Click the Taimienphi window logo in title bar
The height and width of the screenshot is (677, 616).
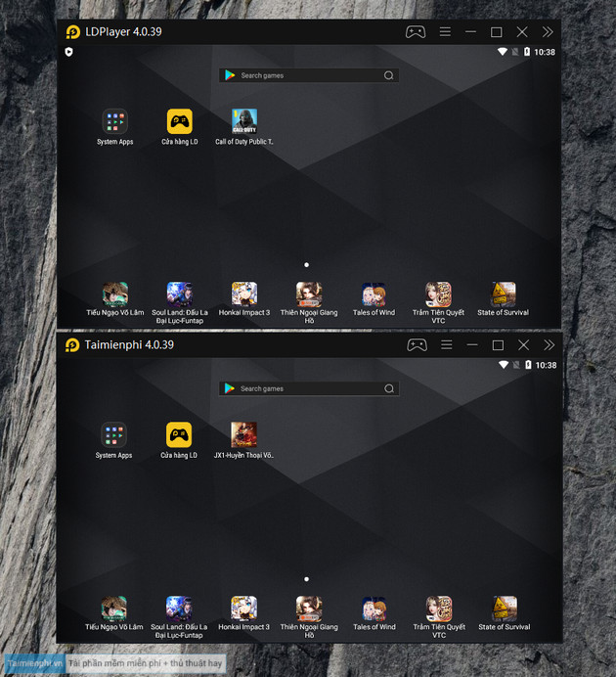point(72,345)
